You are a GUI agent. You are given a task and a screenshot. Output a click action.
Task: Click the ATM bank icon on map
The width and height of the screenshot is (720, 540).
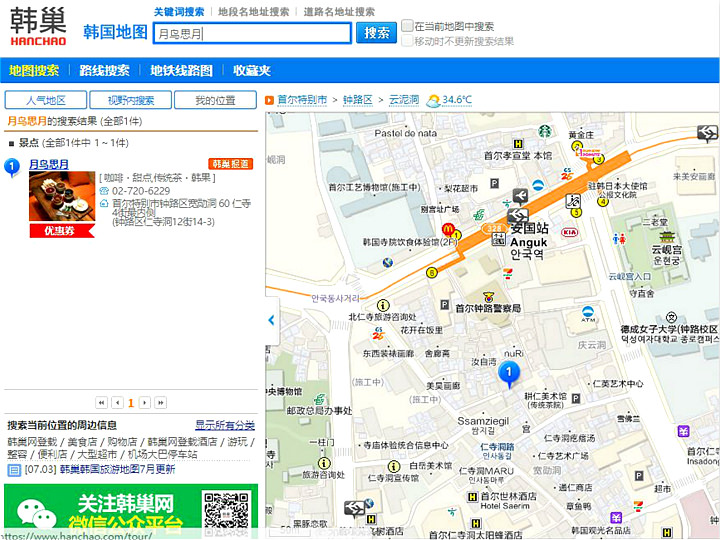click(x=588, y=314)
